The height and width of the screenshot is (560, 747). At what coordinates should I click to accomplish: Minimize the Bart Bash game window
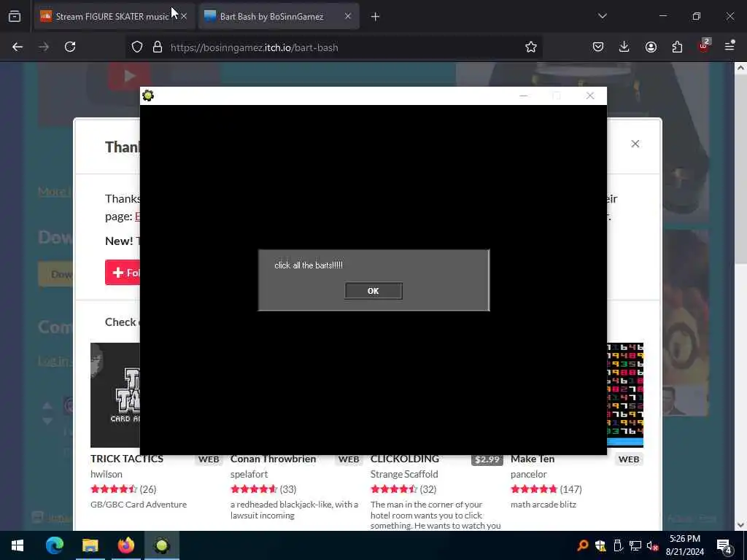pos(524,96)
